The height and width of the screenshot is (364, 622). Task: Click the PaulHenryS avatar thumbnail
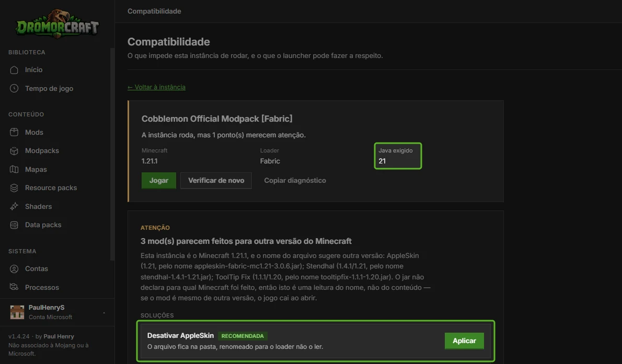(17, 312)
